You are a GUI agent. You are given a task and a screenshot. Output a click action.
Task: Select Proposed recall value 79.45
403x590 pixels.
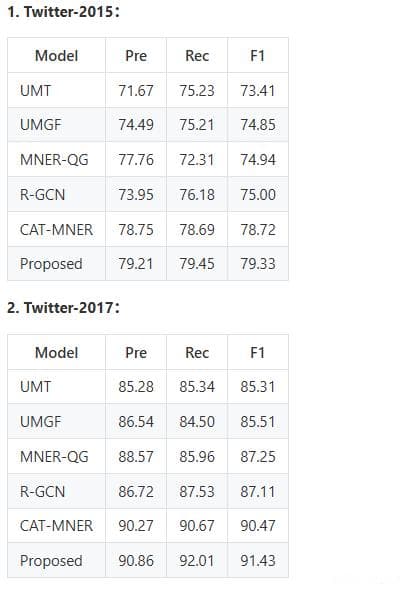[x=197, y=264]
